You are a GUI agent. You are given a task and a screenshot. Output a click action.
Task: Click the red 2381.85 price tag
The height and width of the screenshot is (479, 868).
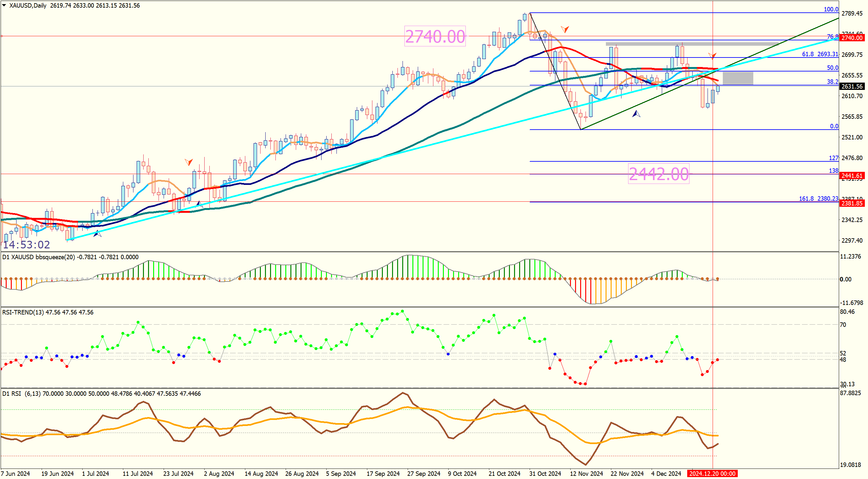[x=851, y=203]
